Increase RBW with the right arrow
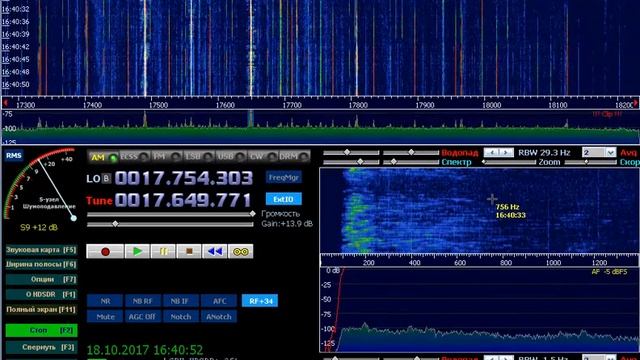The image size is (640, 360). (x=506, y=153)
